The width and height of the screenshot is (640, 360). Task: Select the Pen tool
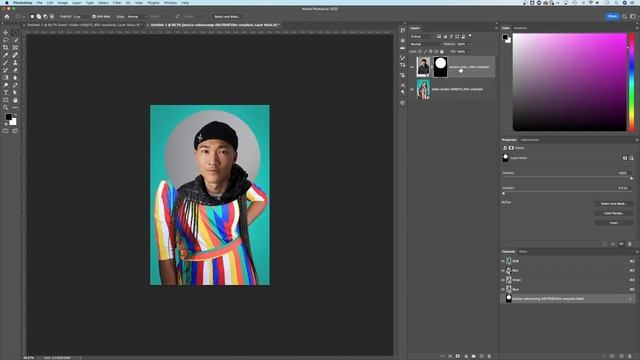click(15, 85)
